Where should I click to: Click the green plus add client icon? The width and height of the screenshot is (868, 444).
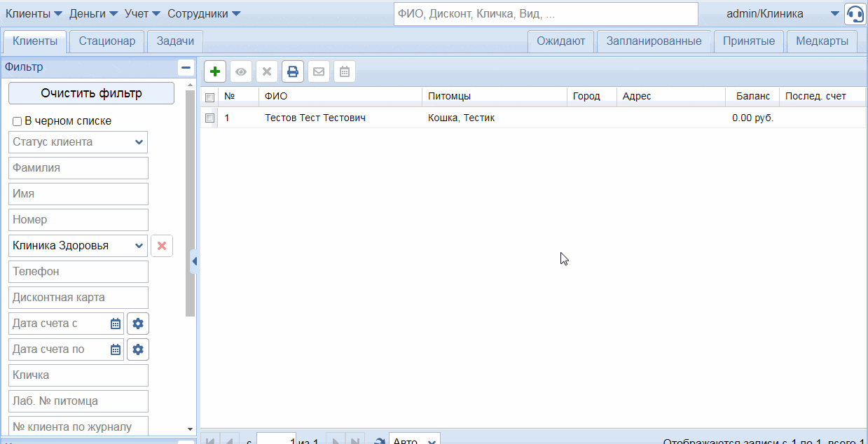215,71
